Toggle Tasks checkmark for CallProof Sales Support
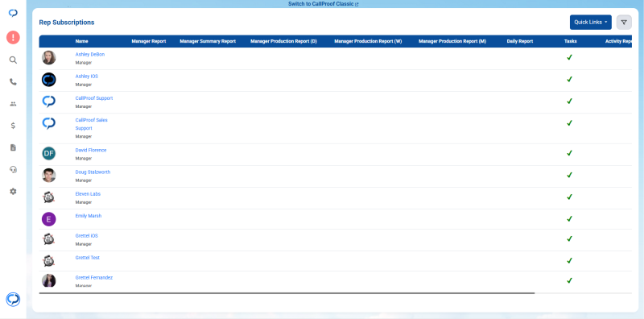The height and width of the screenshot is (319, 644). point(569,123)
